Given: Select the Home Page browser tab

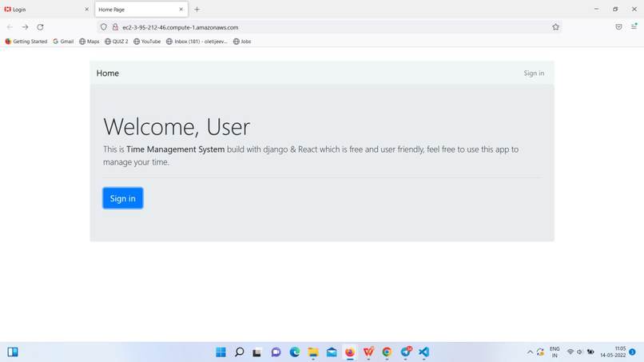Looking at the screenshot, I should click(141, 9).
